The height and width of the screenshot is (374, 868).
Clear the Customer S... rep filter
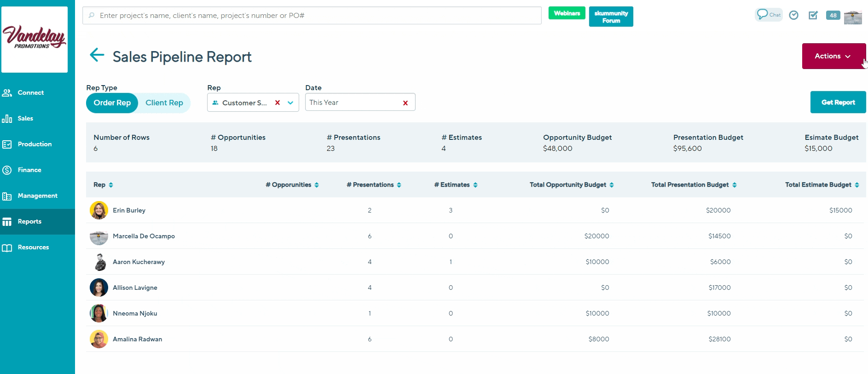click(x=278, y=103)
